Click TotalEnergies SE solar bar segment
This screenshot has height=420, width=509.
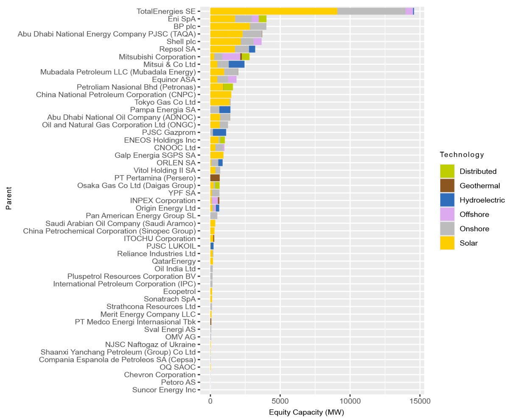(274, 11)
